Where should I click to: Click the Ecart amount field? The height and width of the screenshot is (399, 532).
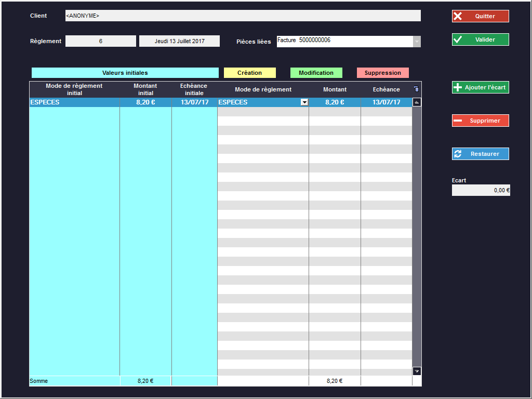(x=481, y=190)
